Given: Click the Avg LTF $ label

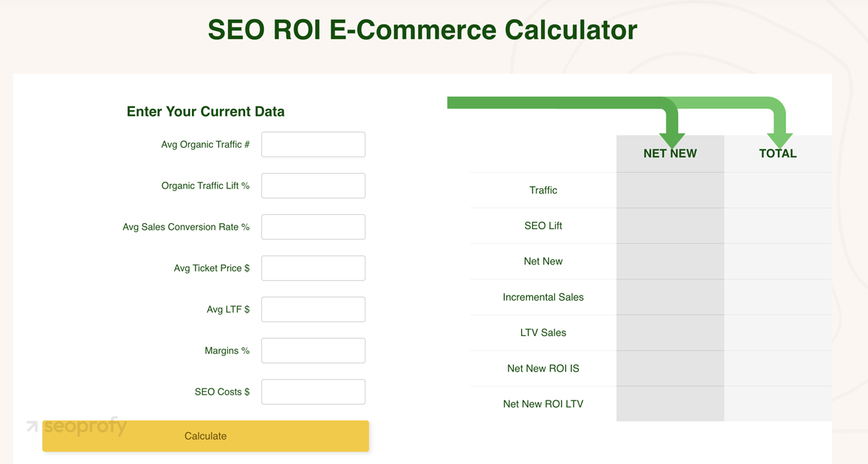Looking at the screenshot, I should pyautogui.click(x=228, y=310).
